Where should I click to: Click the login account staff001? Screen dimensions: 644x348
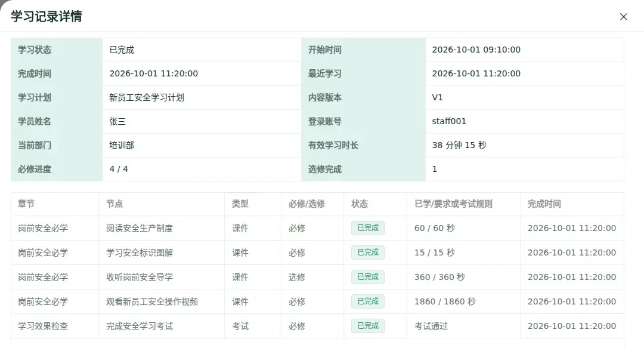click(449, 121)
